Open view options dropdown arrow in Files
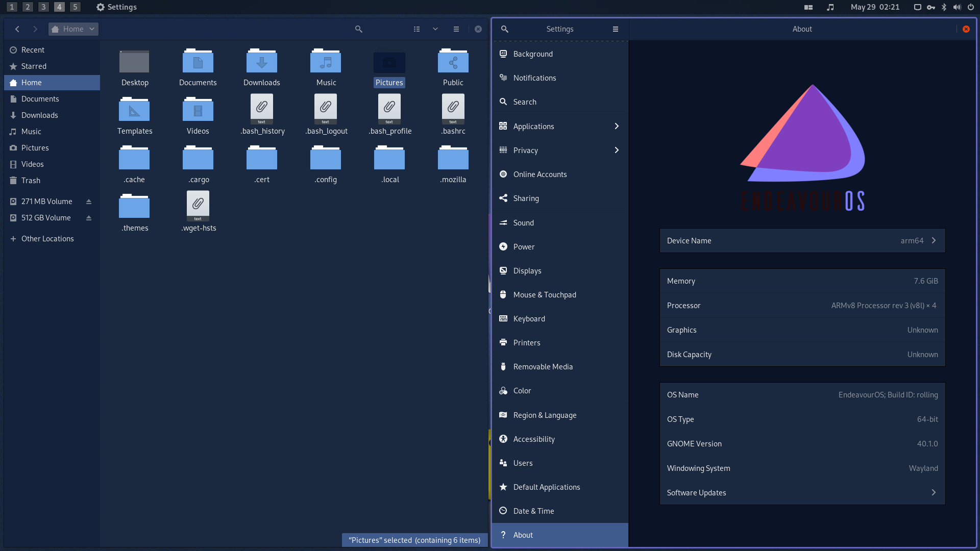This screenshot has height=551, width=980. [x=435, y=29]
